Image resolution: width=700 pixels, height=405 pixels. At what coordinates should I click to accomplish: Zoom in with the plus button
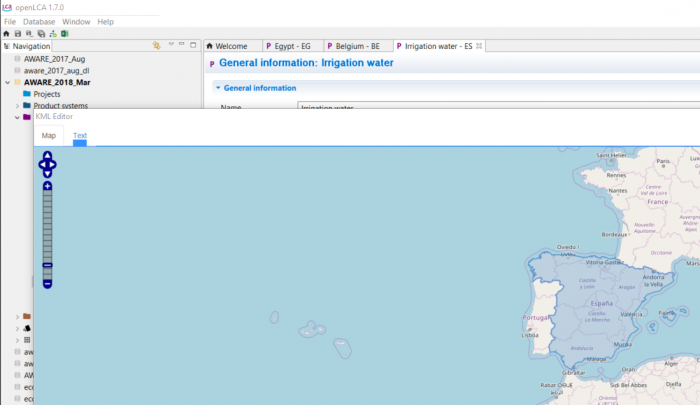(47, 186)
